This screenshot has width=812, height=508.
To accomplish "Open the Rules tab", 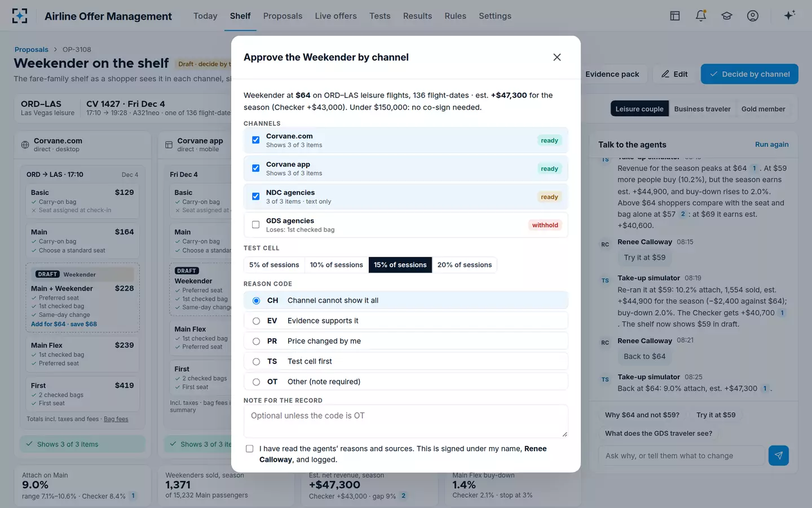I will [x=455, y=16].
